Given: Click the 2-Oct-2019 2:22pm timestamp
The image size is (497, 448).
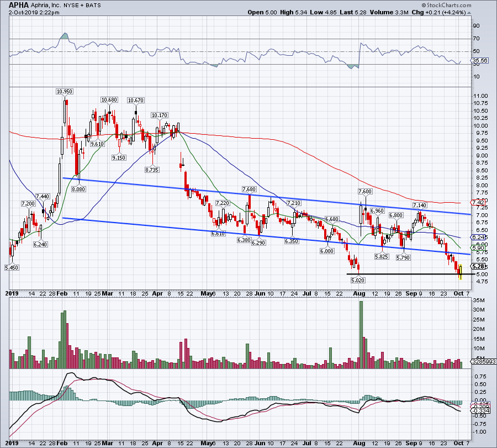Looking at the screenshot, I should pos(34,13).
